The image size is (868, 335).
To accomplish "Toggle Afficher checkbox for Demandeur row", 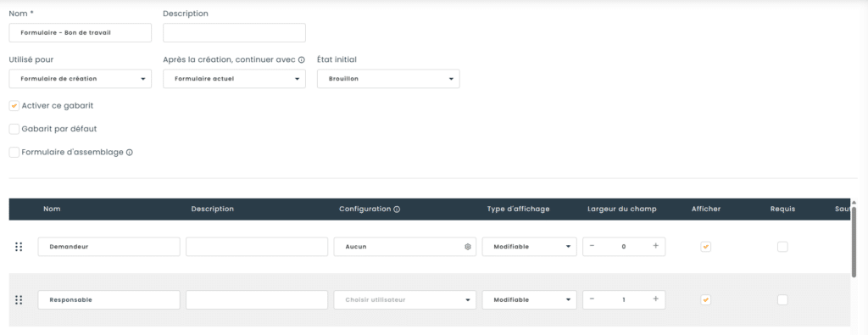I will point(706,247).
